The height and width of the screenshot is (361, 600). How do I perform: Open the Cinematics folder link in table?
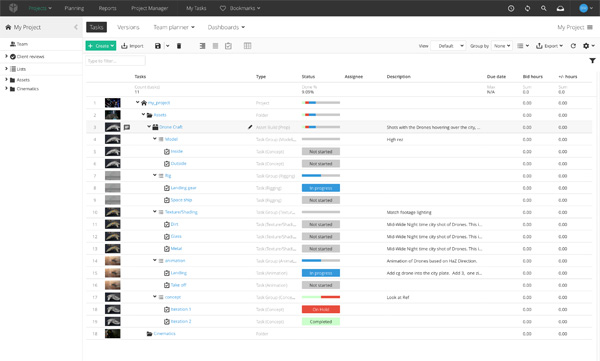pyautogui.click(x=165, y=333)
